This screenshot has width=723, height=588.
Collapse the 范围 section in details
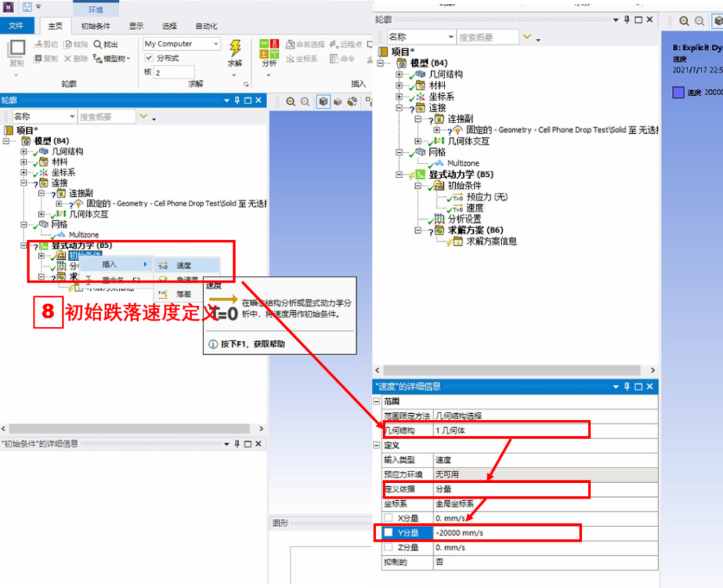click(377, 401)
